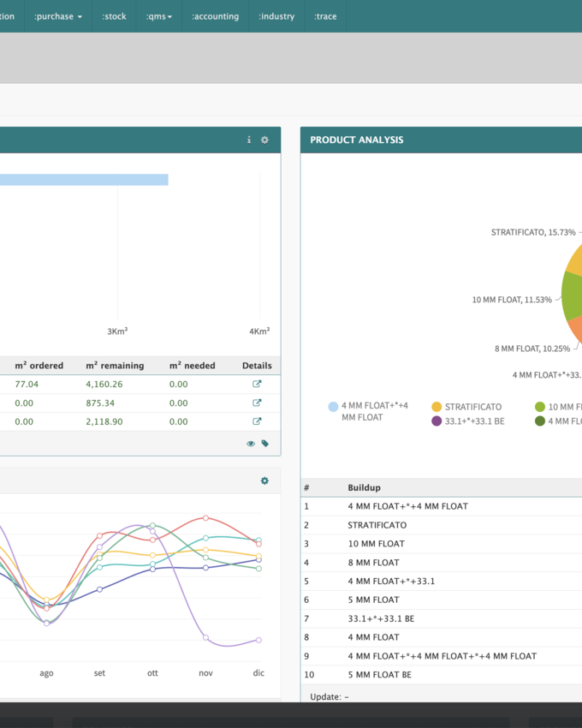This screenshot has height=728, width=582.
Task: Sort by m² remaining column header
Action: pyautogui.click(x=115, y=366)
